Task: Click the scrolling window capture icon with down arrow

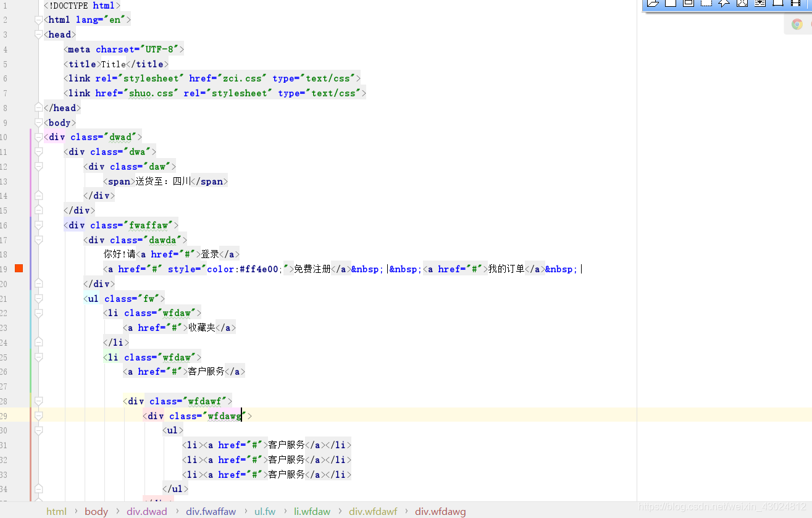Action: click(760, 3)
